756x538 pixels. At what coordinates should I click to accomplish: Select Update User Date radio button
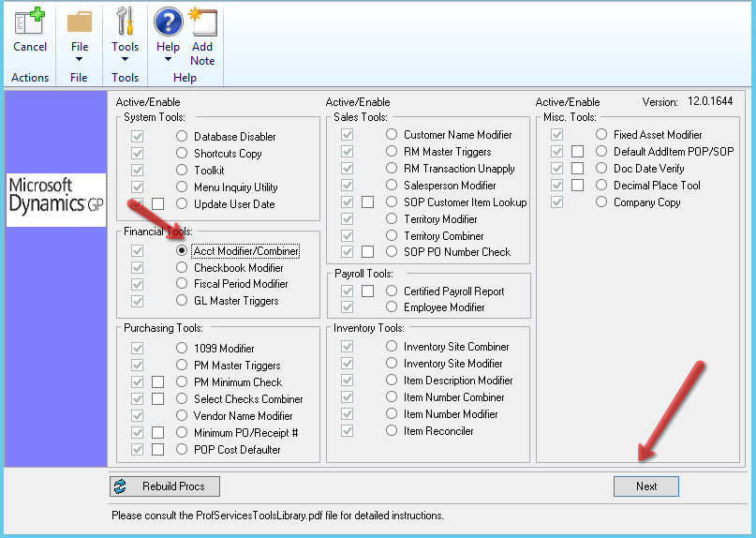tap(182, 203)
